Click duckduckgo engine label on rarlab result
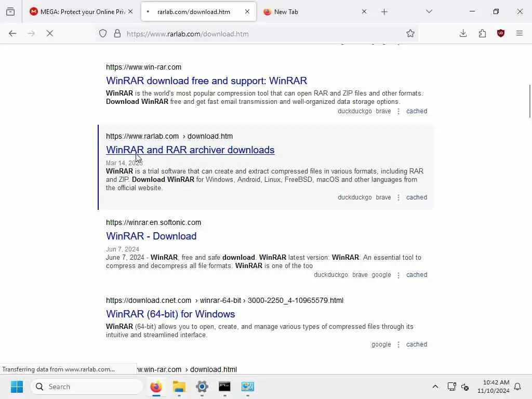Image resolution: width=532 pixels, height=399 pixels. (354, 197)
